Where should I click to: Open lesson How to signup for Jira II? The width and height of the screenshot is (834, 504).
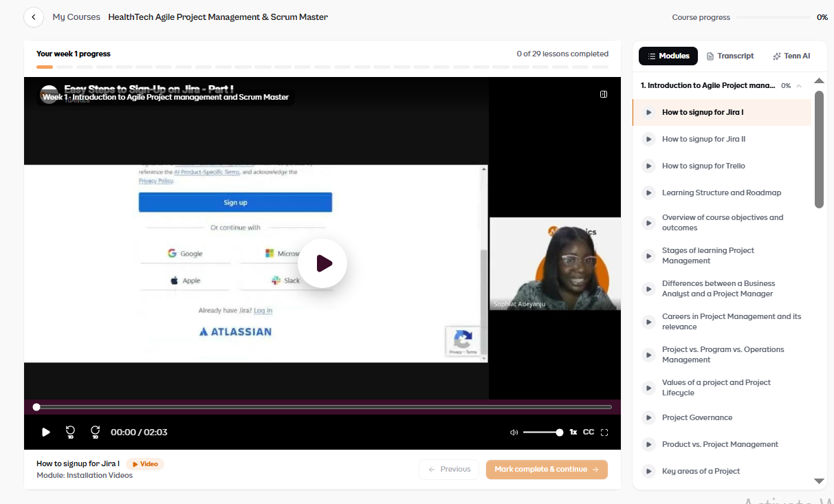click(722, 139)
